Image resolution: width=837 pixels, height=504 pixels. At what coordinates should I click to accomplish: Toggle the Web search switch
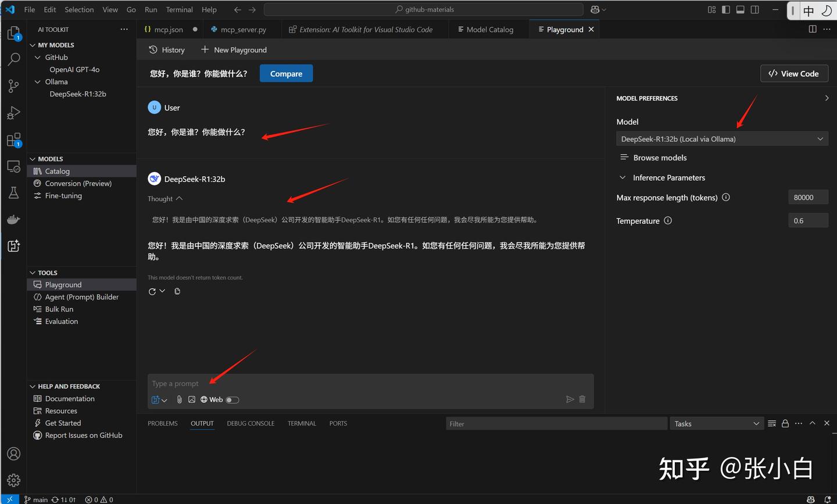(x=233, y=400)
